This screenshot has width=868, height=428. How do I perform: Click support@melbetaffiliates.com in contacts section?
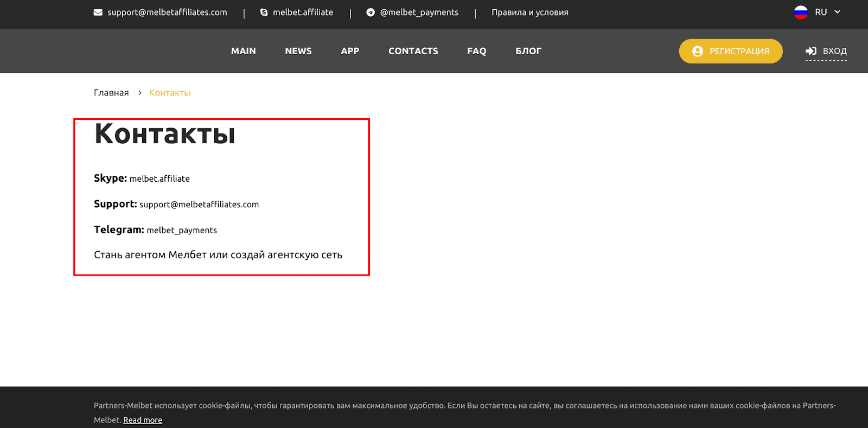[x=199, y=205]
